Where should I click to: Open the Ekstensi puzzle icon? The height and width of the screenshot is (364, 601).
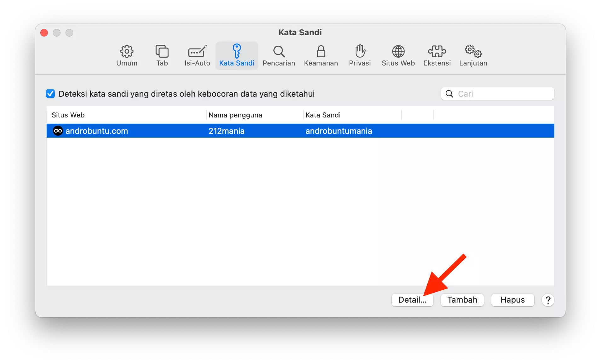pos(437,55)
